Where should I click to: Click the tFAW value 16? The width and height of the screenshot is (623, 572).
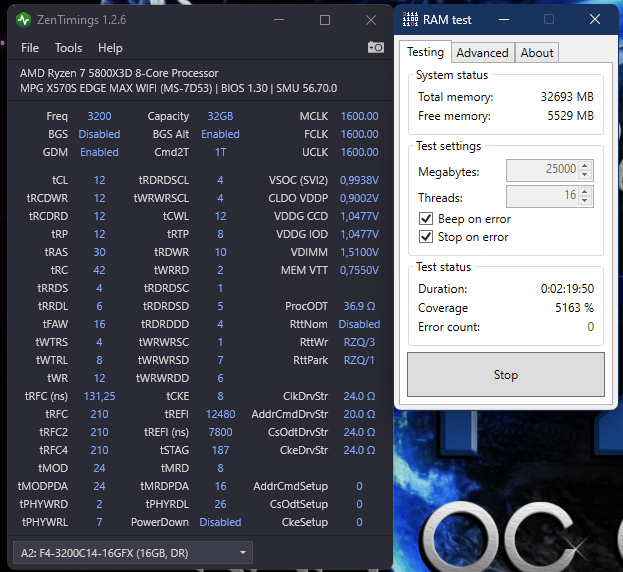99,324
